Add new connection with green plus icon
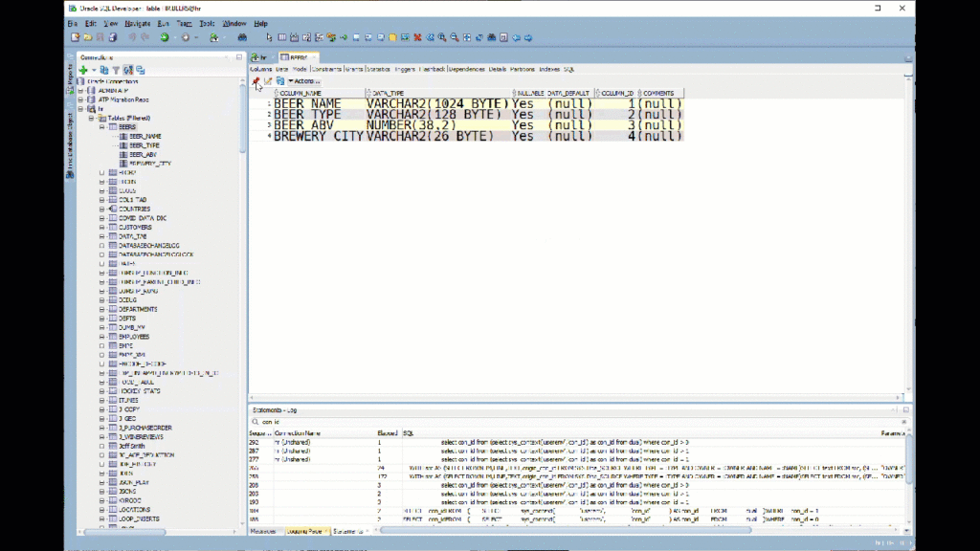The image size is (980, 551). [x=83, y=70]
